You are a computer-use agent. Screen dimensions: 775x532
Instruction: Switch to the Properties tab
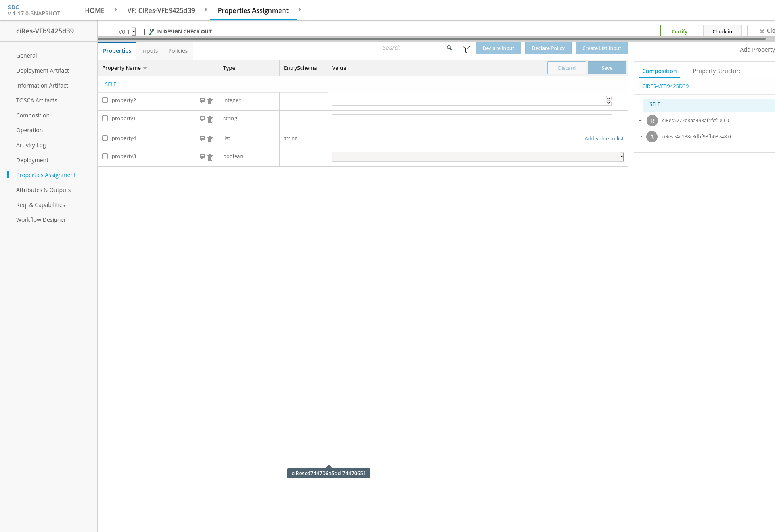coord(117,51)
